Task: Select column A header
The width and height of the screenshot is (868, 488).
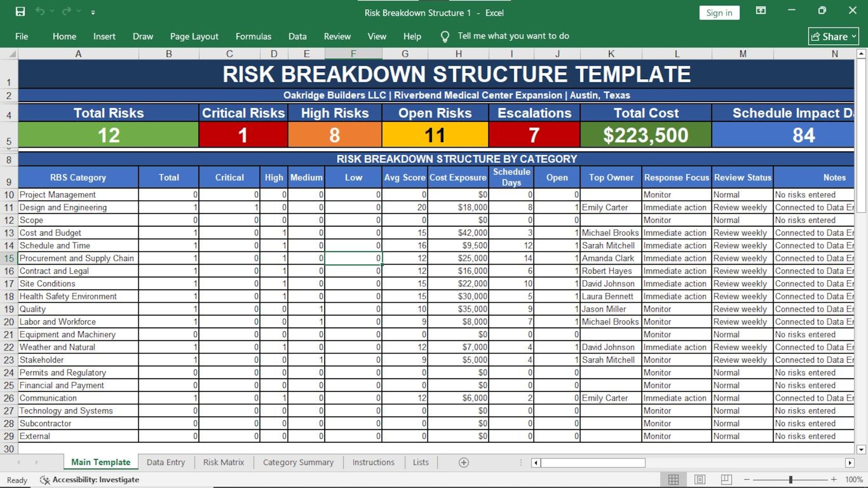Action: tap(78, 54)
